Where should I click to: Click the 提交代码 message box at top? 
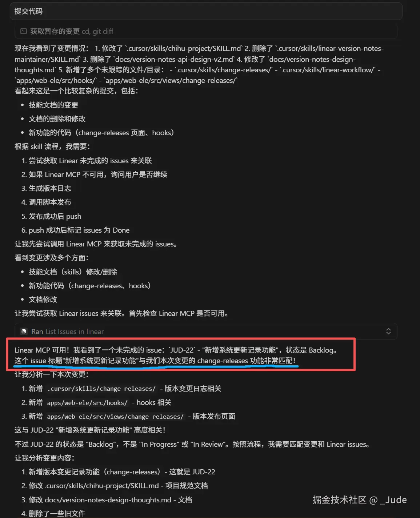(x=206, y=11)
